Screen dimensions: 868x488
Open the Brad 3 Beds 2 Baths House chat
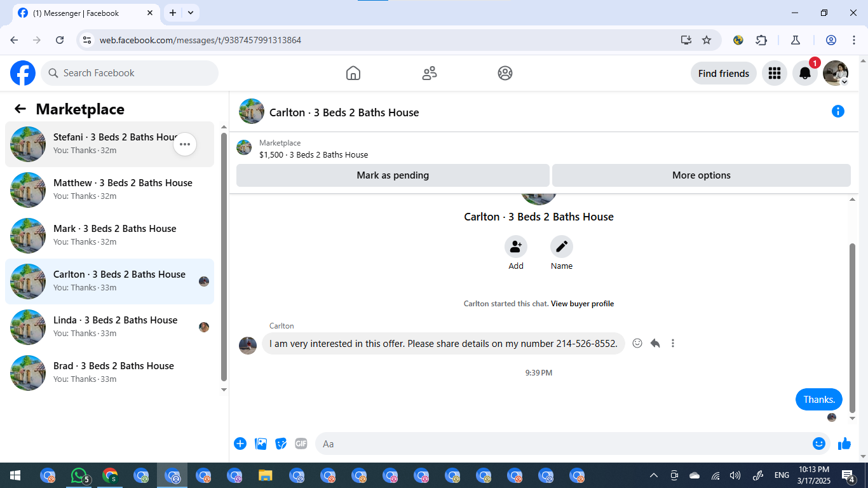point(109,373)
